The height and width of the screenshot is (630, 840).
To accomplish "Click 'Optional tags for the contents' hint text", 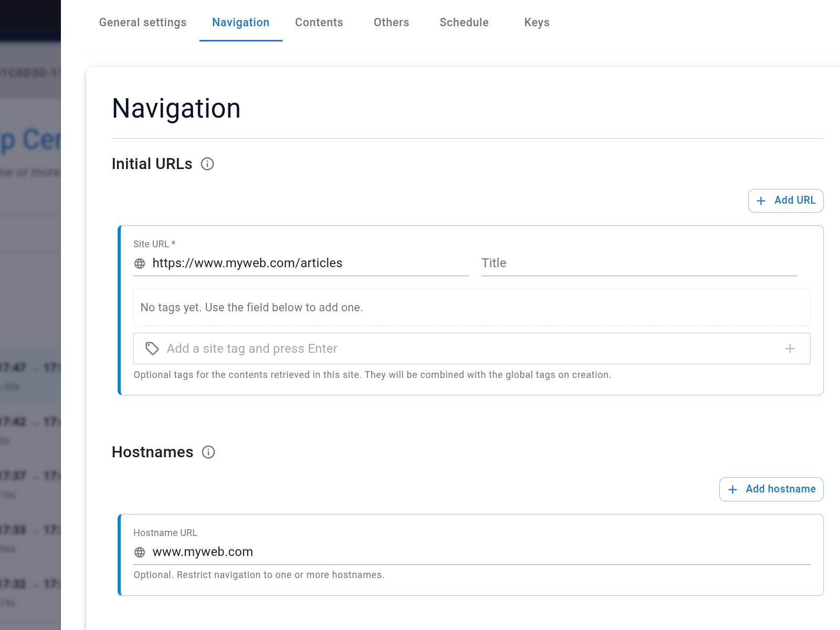I will (372, 375).
